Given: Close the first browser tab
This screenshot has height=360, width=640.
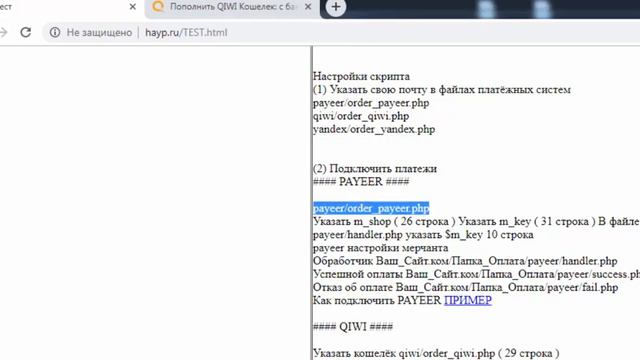Looking at the screenshot, I should click(x=133, y=7).
